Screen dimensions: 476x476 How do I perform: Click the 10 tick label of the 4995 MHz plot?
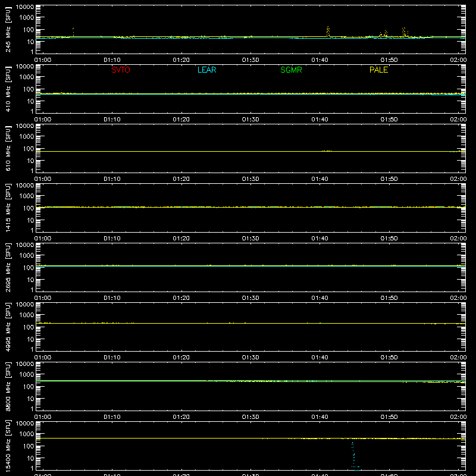click(x=30, y=339)
